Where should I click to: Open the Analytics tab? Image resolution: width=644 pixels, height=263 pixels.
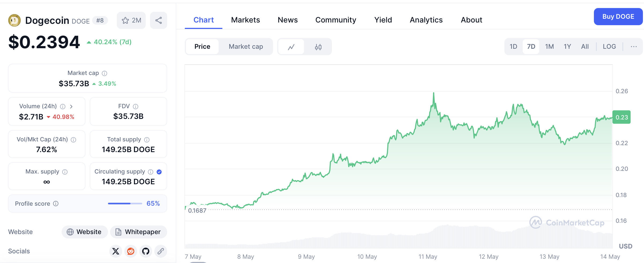click(426, 20)
